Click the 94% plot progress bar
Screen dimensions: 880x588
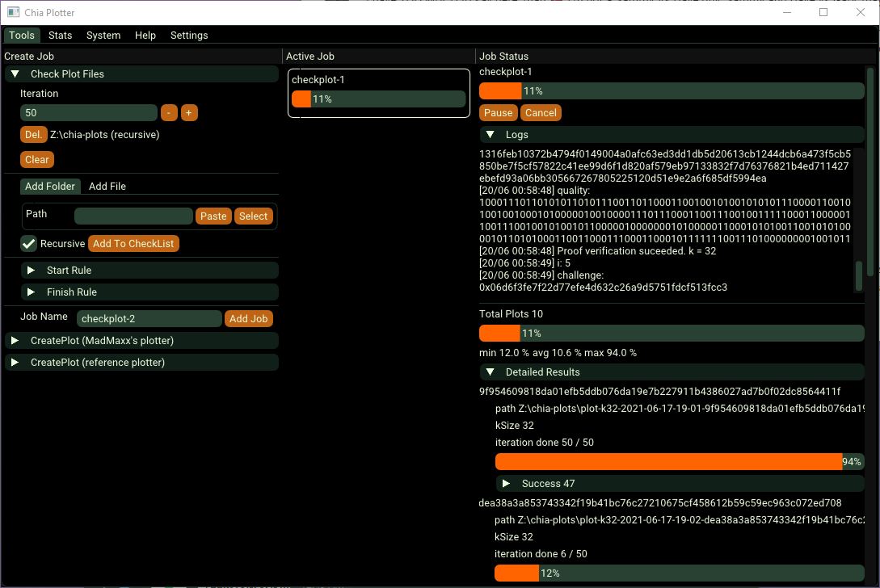pyautogui.click(x=680, y=462)
